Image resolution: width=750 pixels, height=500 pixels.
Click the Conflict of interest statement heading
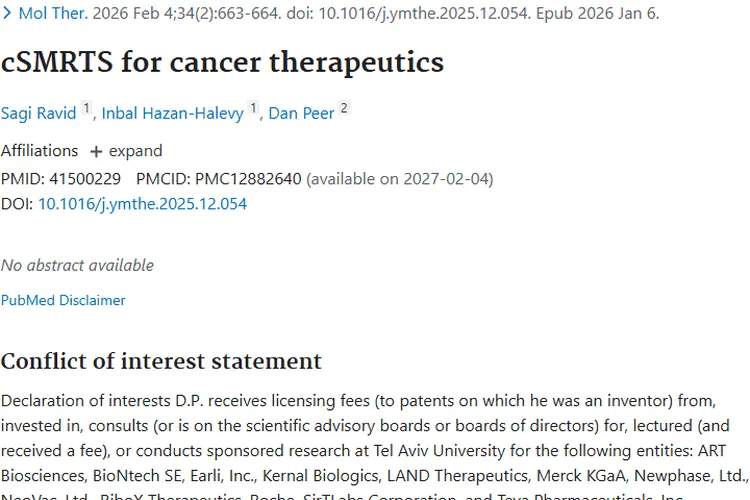tap(161, 361)
